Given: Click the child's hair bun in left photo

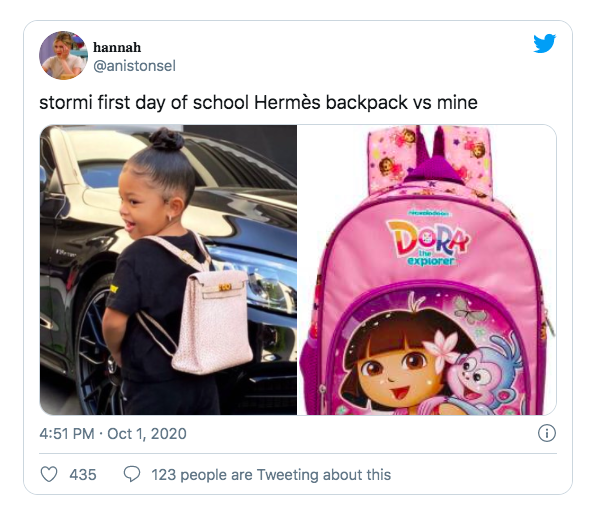Looking at the screenshot, I should (x=166, y=139).
